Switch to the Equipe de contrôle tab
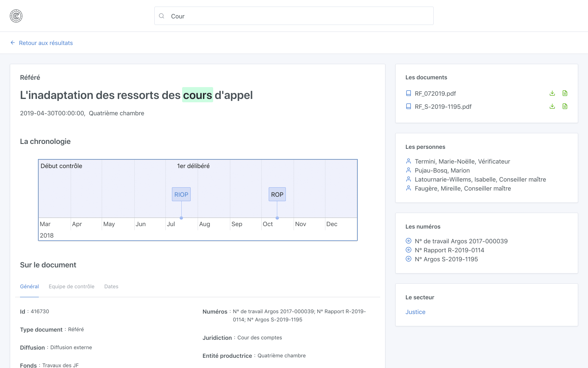Viewport: 588px width, 368px height. click(x=71, y=286)
